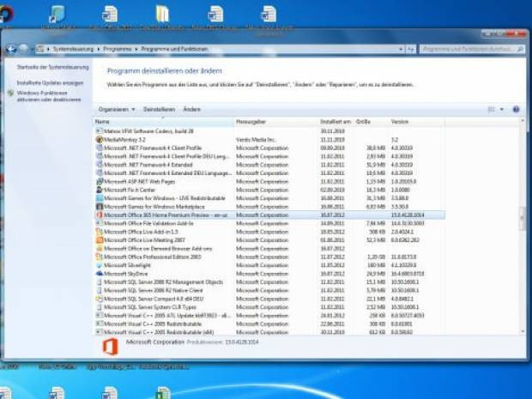Select Microsoft SQL Server 2008 R2 Native Client row
Viewport: 532px width, 399px height.
tap(269, 290)
